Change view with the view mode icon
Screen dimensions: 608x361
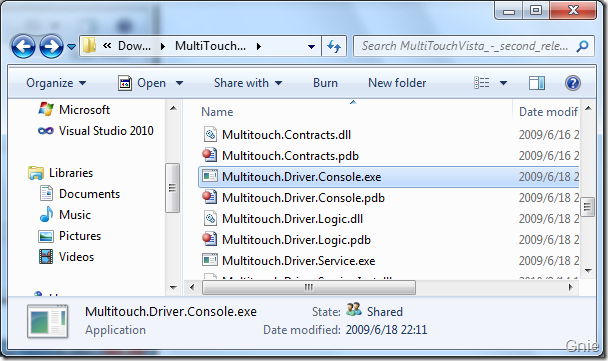(482, 83)
